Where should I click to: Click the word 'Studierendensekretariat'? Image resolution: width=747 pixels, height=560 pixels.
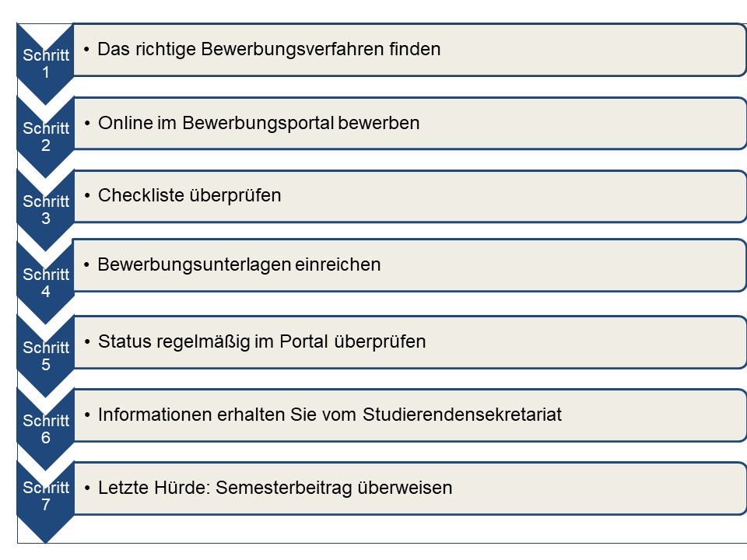pyautogui.click(x=462, y=415)
